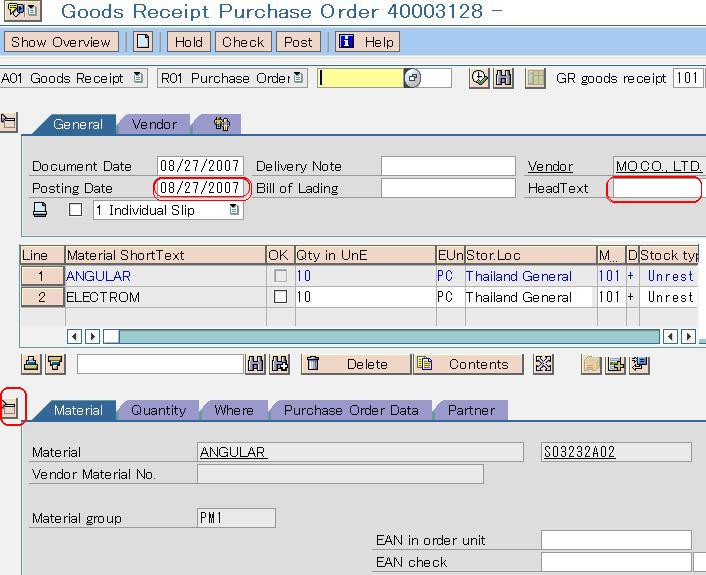Viewport: 706px width, 575px height.
Task: Switch to the General tab
Action: [x=77, y=124]
